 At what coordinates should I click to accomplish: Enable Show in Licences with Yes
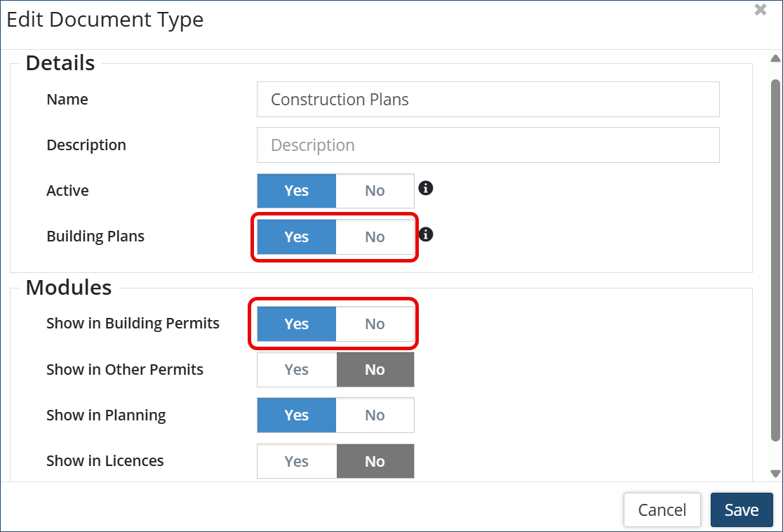pos(297,461)
